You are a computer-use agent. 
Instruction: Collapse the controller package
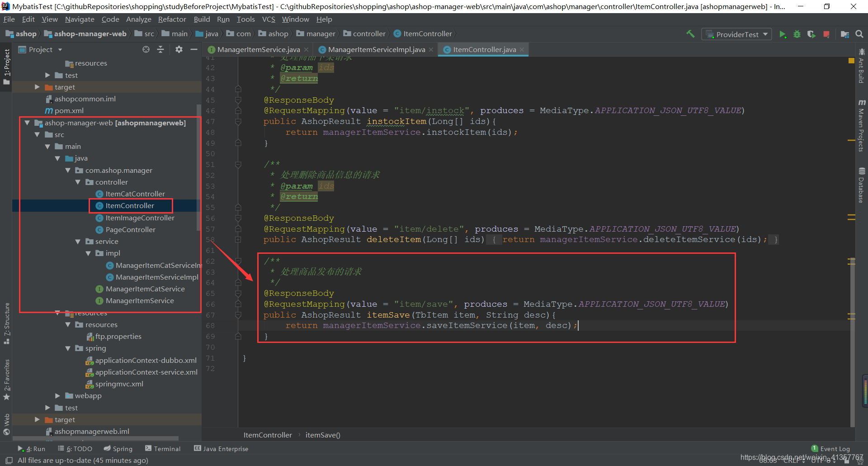(x=78, y=182)
